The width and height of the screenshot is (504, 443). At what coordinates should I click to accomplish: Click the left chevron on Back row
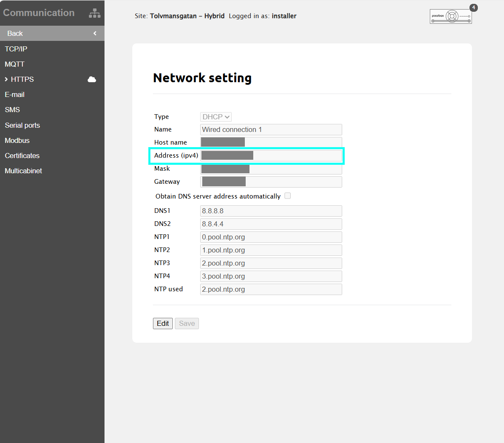point(95,33)
